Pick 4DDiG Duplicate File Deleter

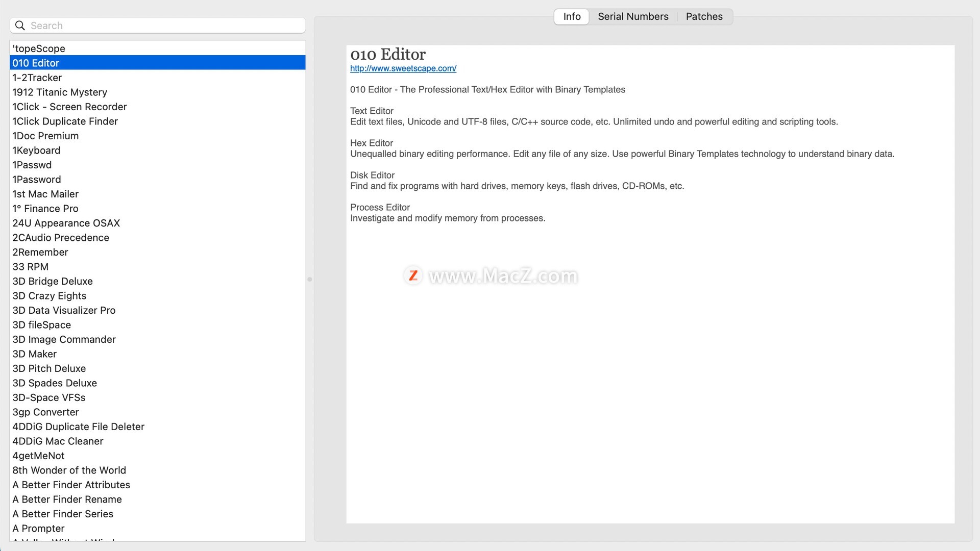click(158, 427)
